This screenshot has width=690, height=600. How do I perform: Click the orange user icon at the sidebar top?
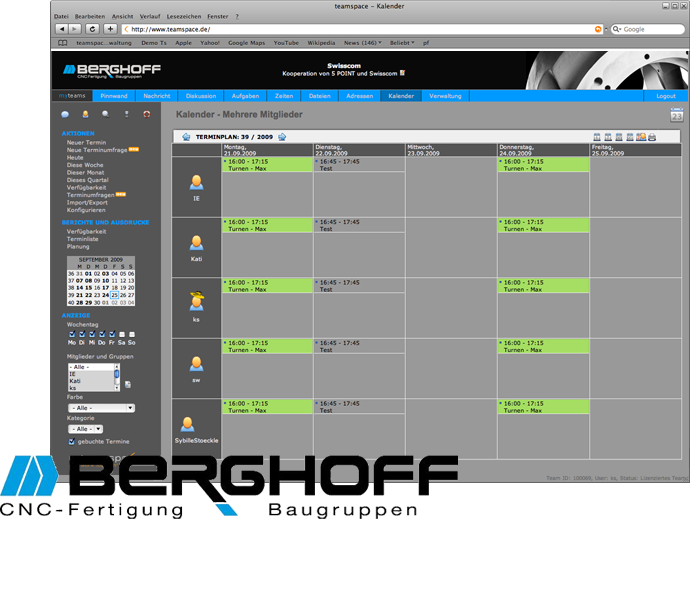(85, 114)
